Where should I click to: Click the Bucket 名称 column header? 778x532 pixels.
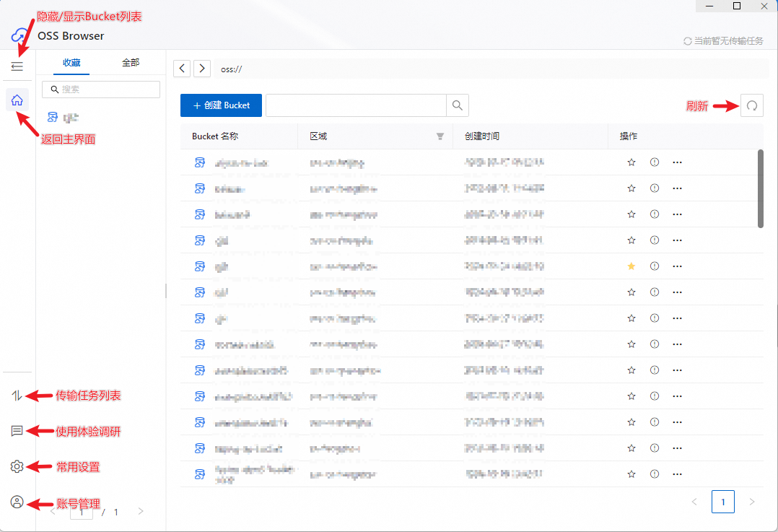click(239, 136)
